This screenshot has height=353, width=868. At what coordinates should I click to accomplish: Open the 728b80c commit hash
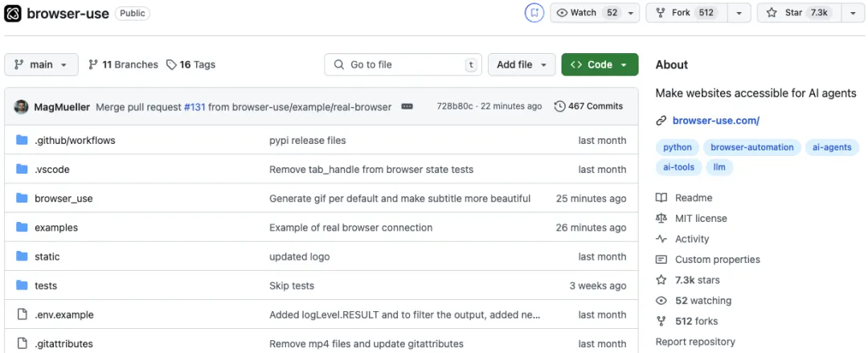point(454,106)
